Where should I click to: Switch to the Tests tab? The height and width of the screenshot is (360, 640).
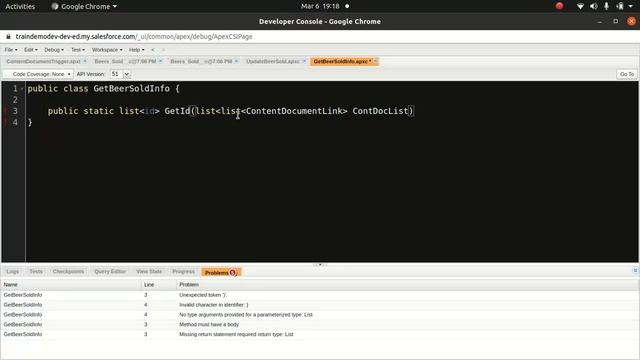36,271
